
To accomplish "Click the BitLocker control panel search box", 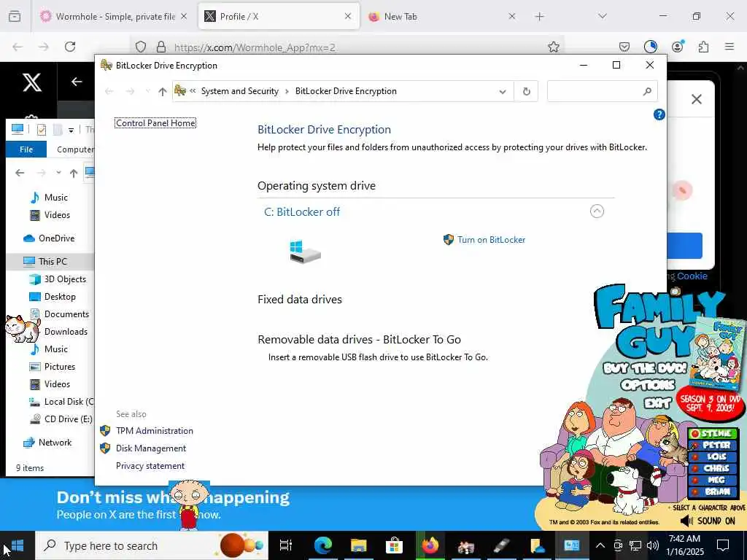I will (602, 91).
